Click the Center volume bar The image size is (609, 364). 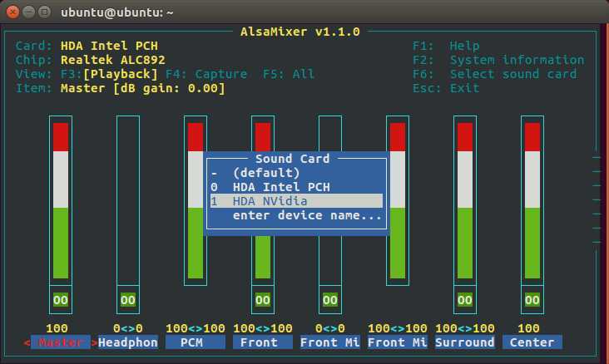tap(532, 200)
